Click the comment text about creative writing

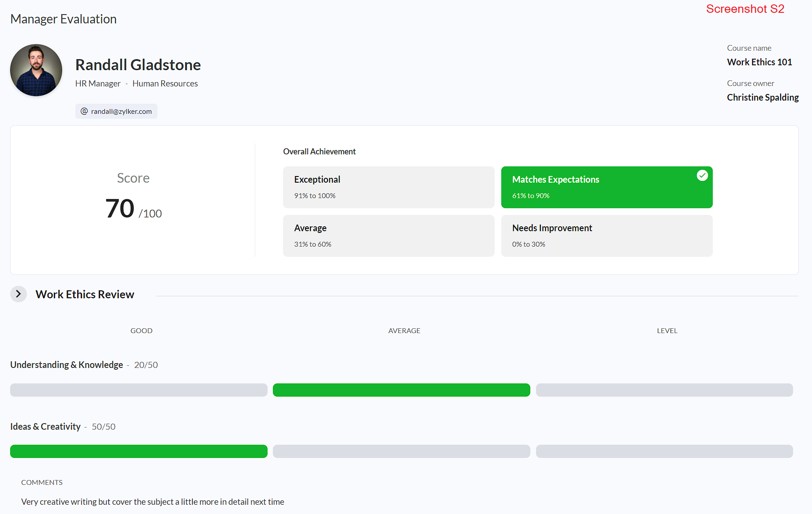point(153,502)
